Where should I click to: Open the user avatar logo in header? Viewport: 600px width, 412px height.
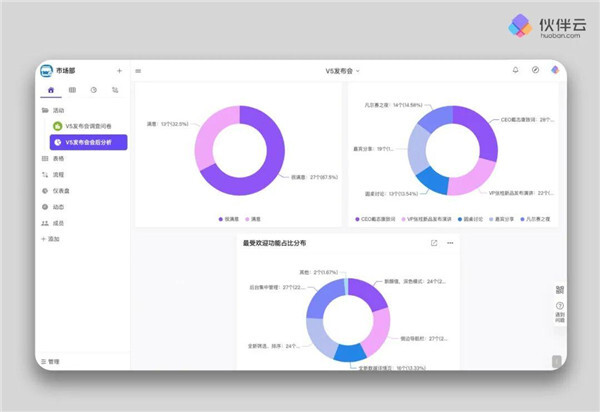(555, 70)
